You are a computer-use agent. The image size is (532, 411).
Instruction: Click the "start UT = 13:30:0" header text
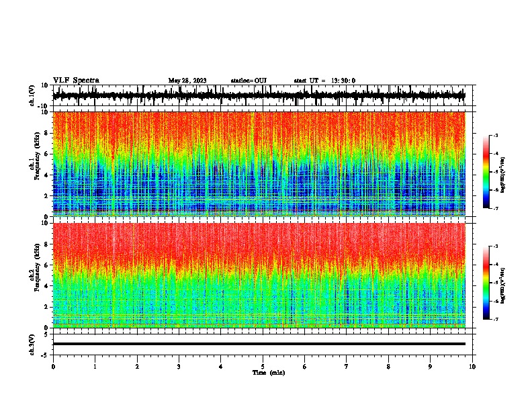click(x=324, y=81)
